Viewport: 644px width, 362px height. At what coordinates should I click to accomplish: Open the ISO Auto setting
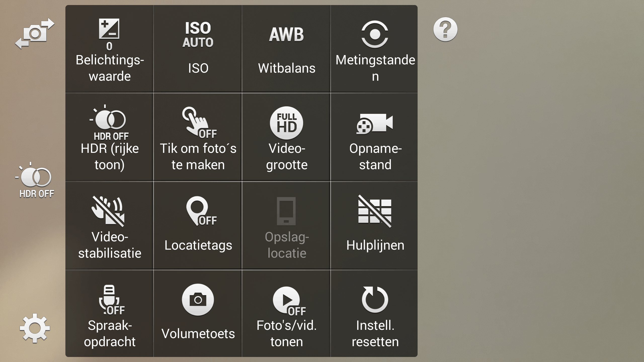(198, 49)
